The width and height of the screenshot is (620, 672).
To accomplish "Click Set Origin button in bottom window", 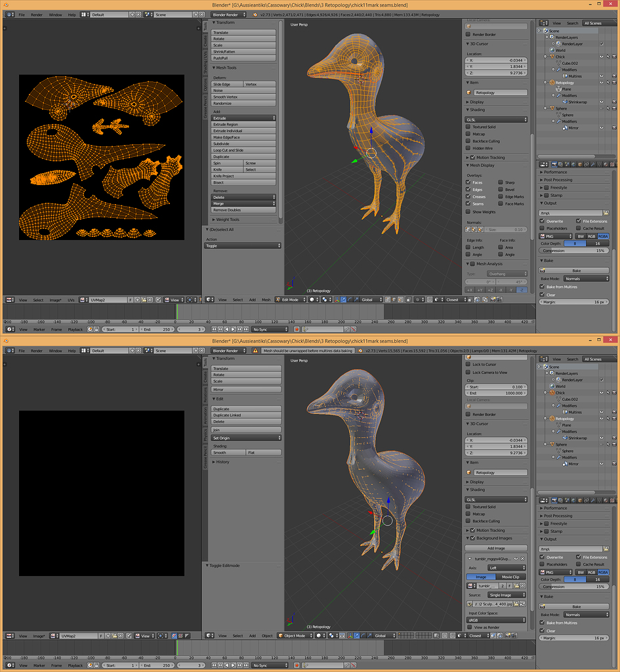I will (x=246, y=438).
